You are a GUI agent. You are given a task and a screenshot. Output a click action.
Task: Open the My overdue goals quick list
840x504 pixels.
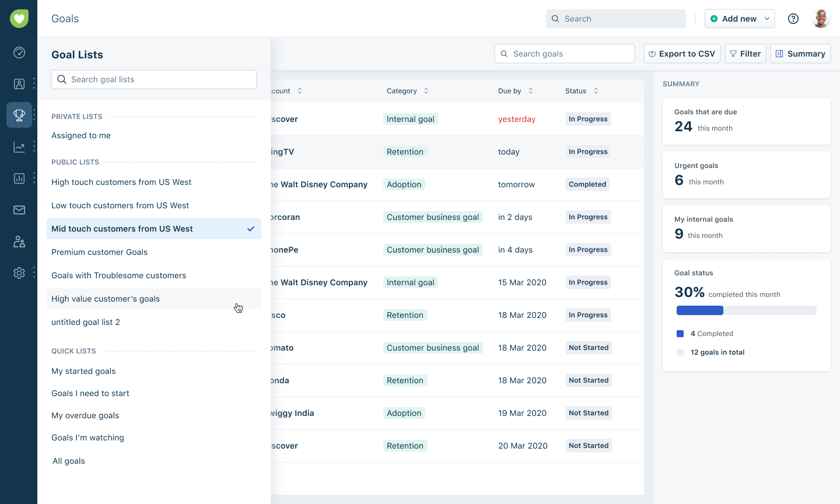(x=85, y=415)
